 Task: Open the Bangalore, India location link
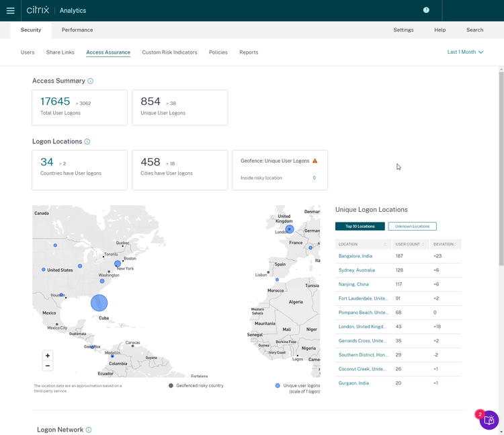(x=355, y=256)
